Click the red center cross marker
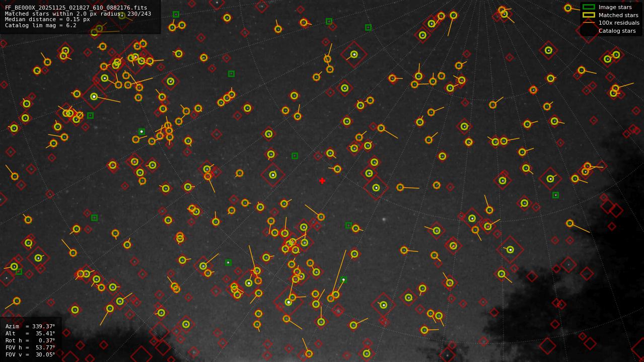Image resolution: width=644 pixels, height=362 pixels. [x=322, y=181]
